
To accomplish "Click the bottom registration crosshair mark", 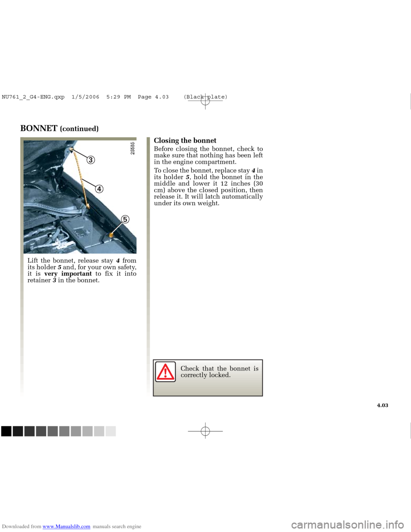I will click(205, 430).
